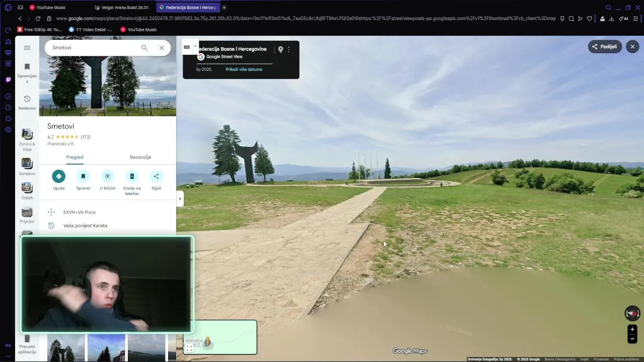The height and width of the screenshot is (362, 644).
Task: Open Opera sidebar history clock icon
Action: 8,108
